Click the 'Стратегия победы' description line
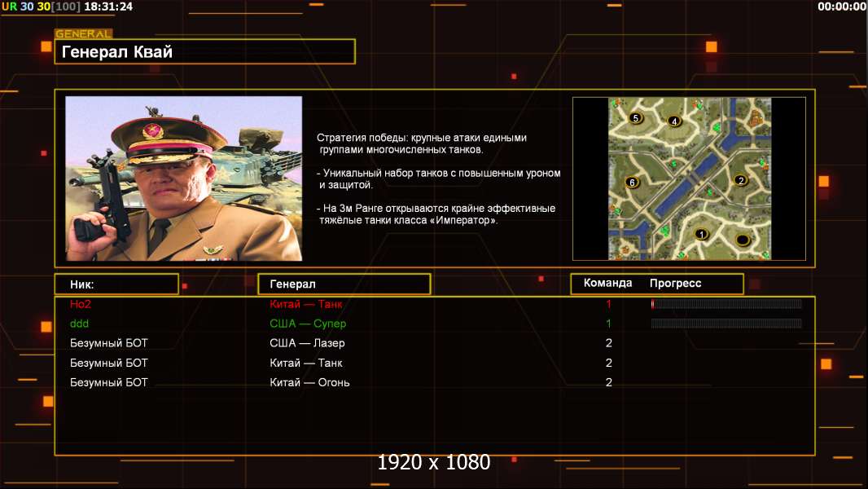Viewport: 868px width, 489px height. 422,143
